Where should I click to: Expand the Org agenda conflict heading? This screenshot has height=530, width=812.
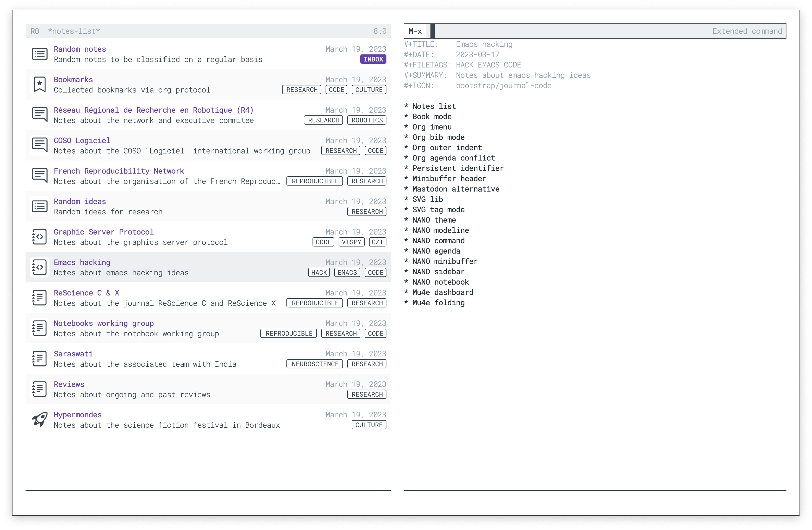pos(453,158)
